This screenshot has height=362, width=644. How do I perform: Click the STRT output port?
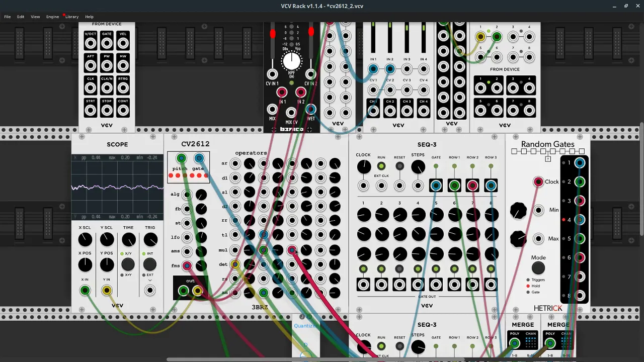91,110
